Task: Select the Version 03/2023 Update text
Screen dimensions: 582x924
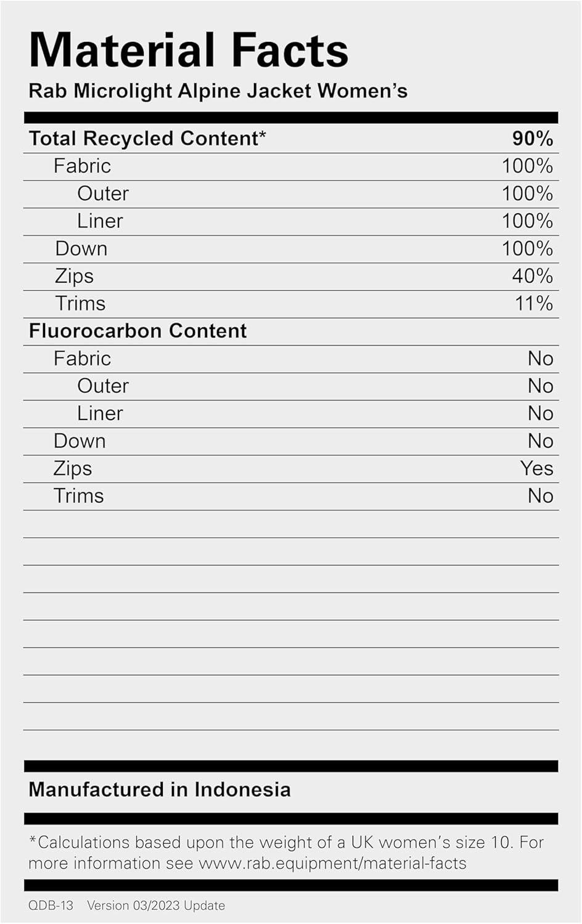Action: pyautogui.click(x=156, y=906)
